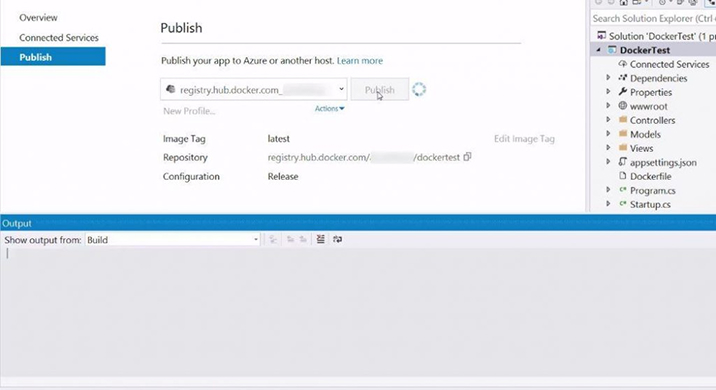Expand the appsettings.json node
This screenshot has height=390, width=716.
click(x=608, y=162)
